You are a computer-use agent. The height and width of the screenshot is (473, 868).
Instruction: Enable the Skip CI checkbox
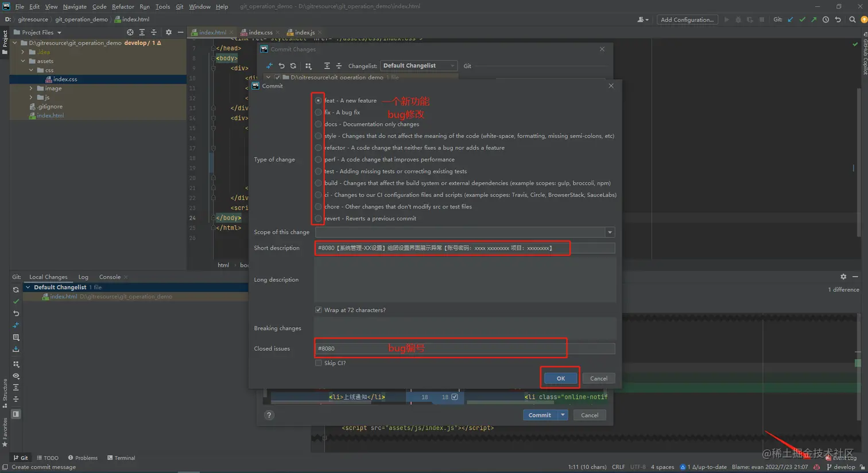tap(319, 363)
